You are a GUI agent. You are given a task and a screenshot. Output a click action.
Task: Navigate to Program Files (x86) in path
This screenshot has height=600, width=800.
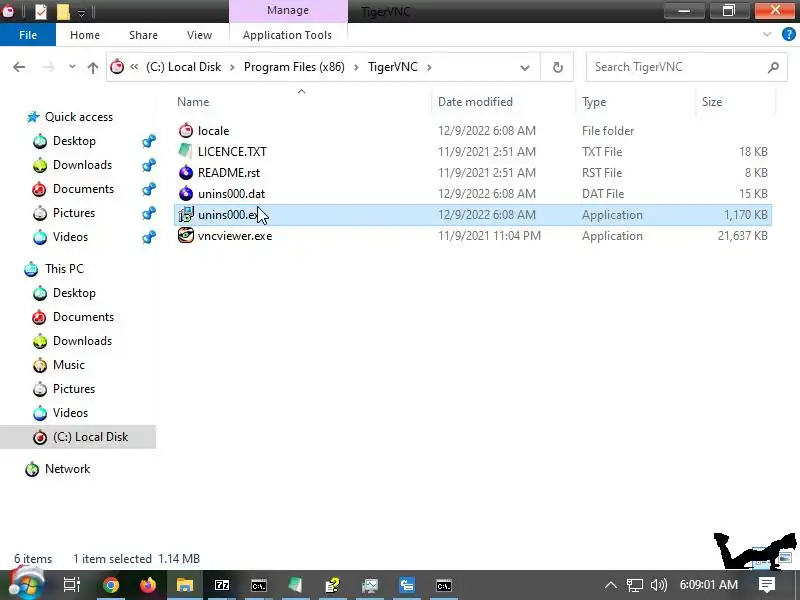click(x=294, y=67)
